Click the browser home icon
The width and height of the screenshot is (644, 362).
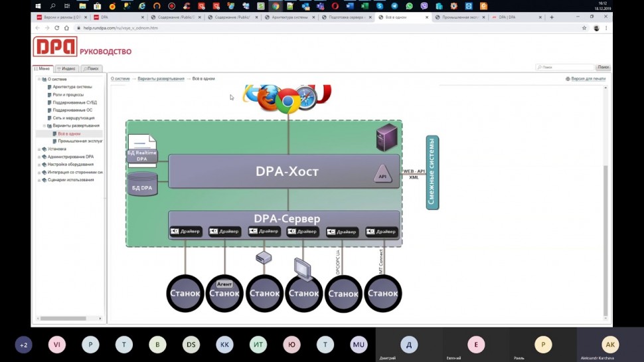66,28
